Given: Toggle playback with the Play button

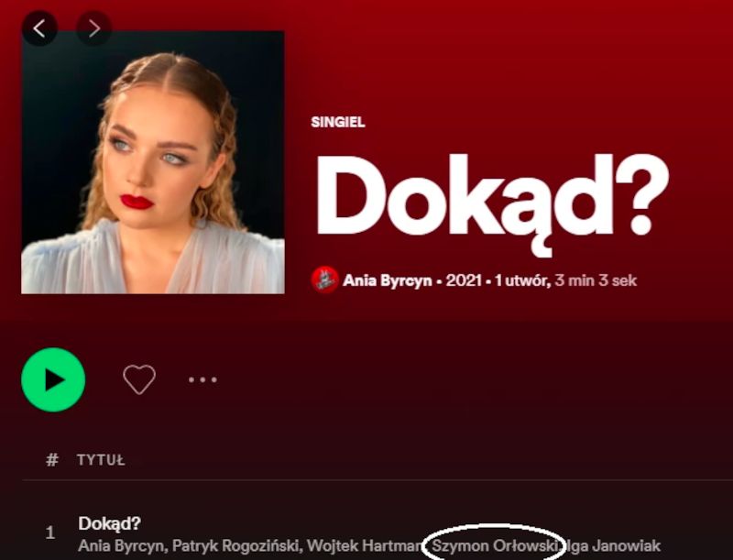Looking at the screenshot, I should point(55,378).
